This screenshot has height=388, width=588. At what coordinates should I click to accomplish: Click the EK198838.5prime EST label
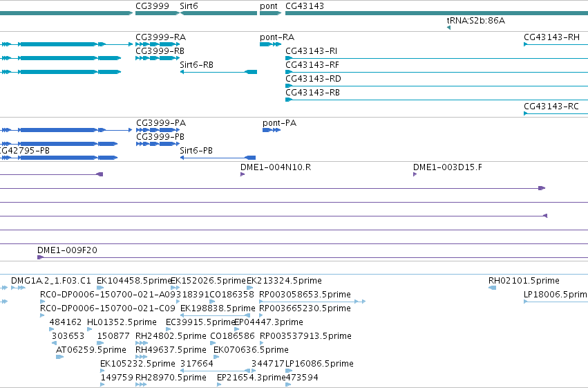coord(218,308)
